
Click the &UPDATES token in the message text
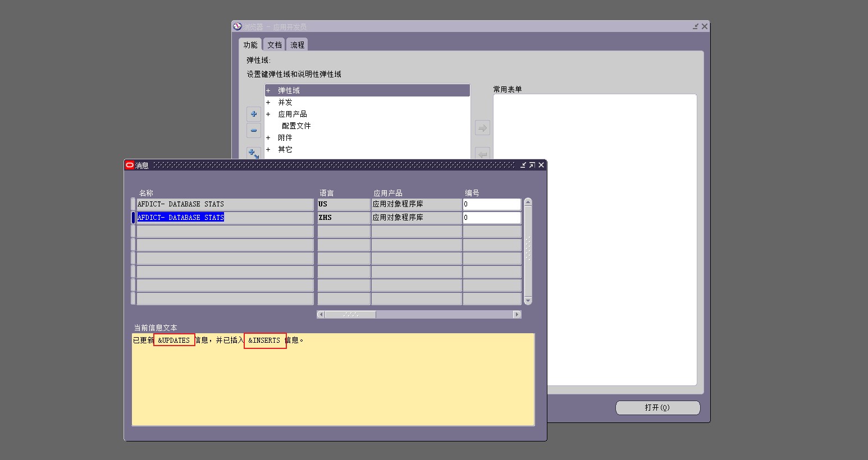coord(174,340)
